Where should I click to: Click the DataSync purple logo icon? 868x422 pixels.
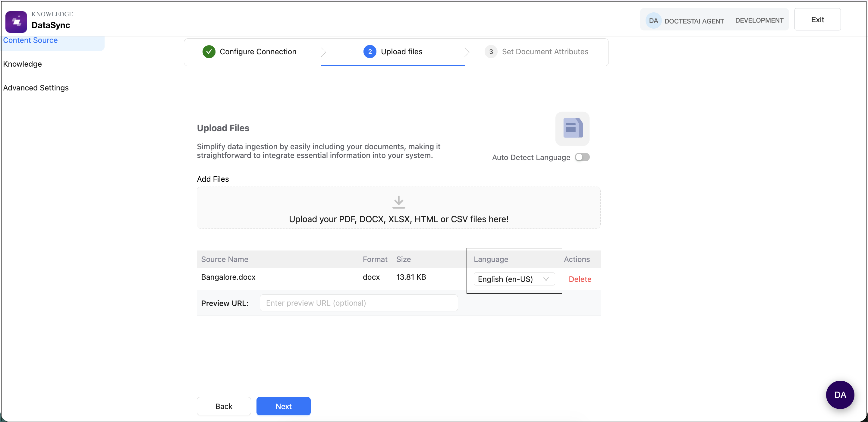tap(16, 22)
